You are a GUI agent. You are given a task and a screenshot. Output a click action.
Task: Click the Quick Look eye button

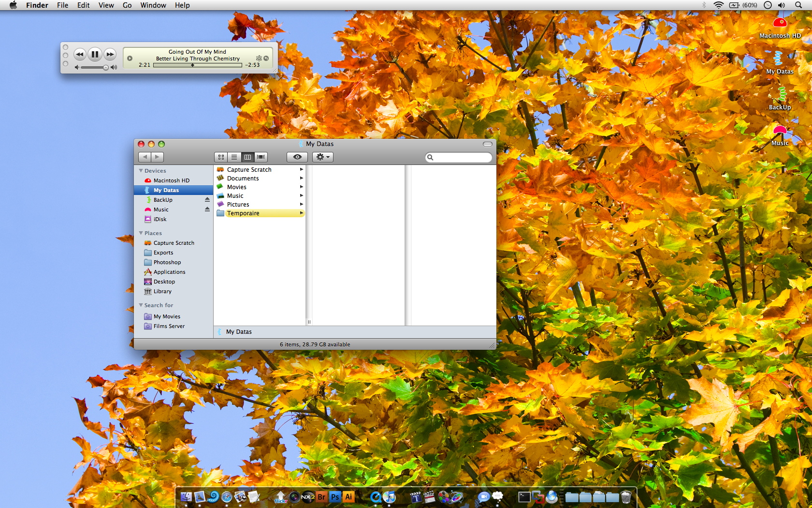point(297,157)
